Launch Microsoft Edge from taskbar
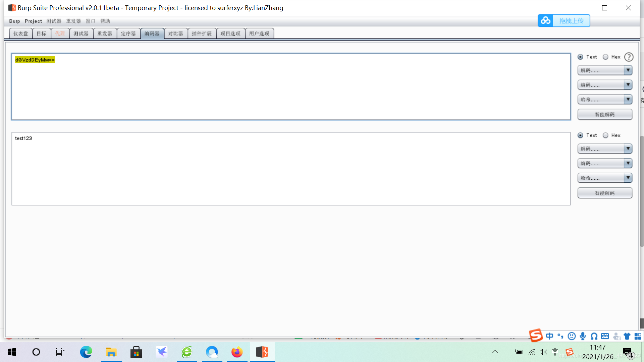 point(86,352)
